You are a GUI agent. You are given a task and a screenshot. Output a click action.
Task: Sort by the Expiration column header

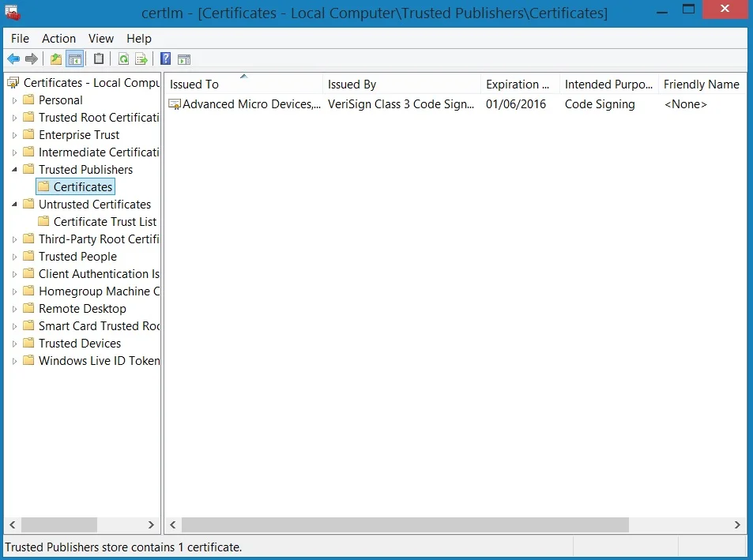pos(520,84)
